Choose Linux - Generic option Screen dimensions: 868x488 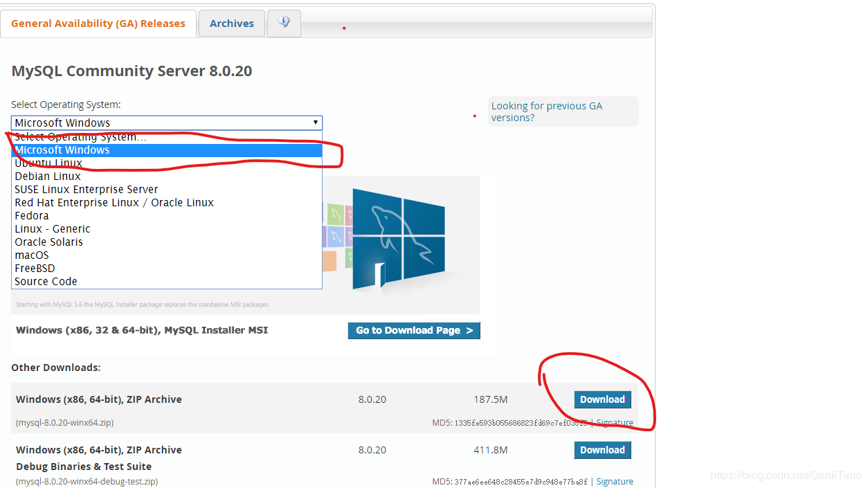pos(167,229)
